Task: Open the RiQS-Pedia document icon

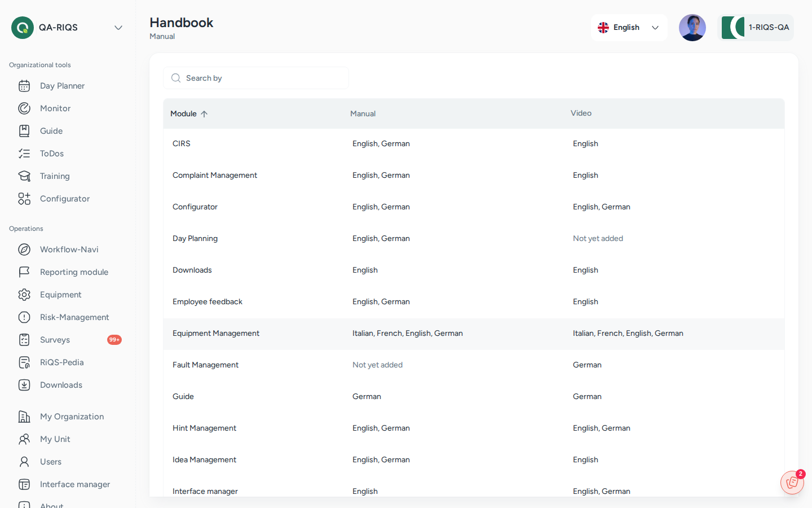Action: (24, 362)
